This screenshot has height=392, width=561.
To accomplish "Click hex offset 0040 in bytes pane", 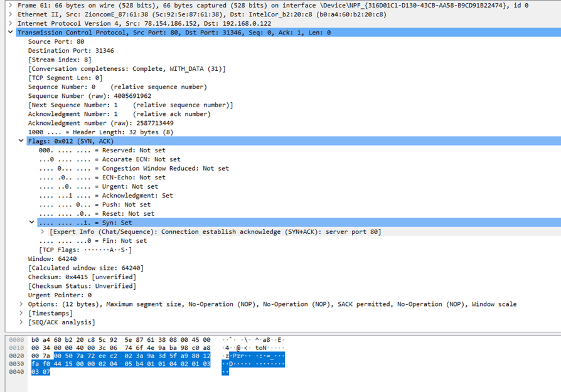I will pos(16,372).
